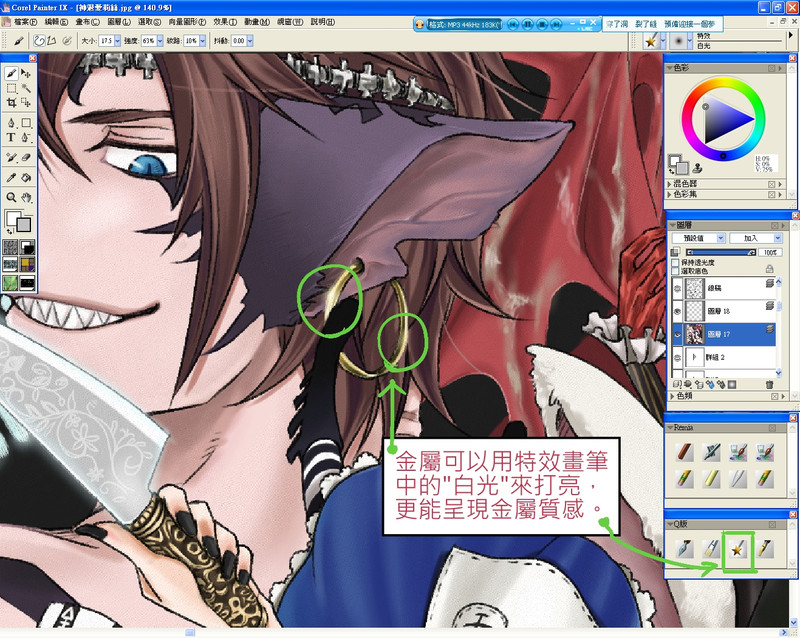Viewport: 800px width, 638px height.
Task: Open the 預設值 composite method dropdown
Action: coord(698,238)
